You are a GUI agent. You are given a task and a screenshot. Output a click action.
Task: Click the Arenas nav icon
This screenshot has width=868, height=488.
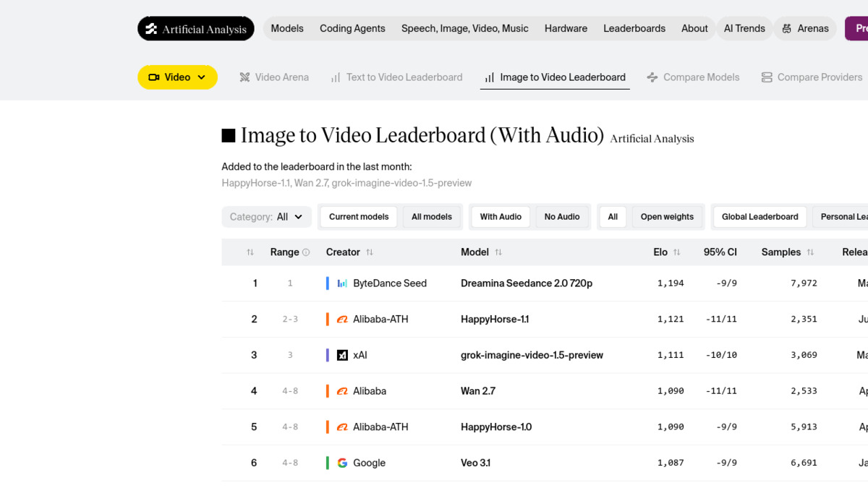tap(787, 29)
